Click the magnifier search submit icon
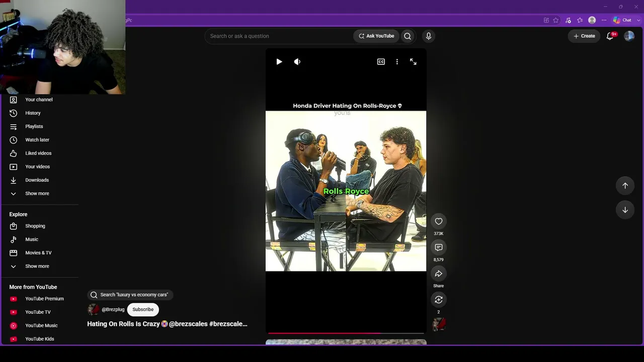This screenshot has height=362, width=644. click(x=408, y=36)
